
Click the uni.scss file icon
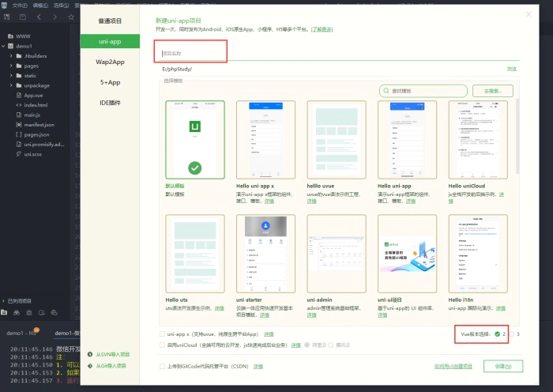19,154
